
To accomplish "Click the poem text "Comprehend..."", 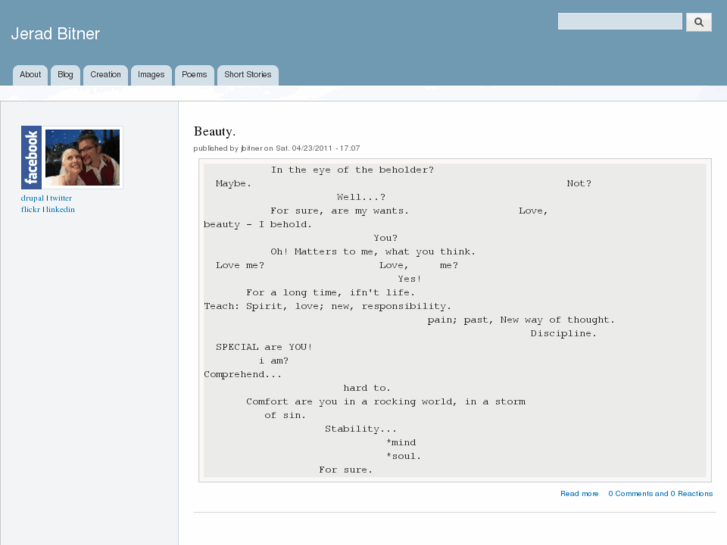I will point(242,374).
